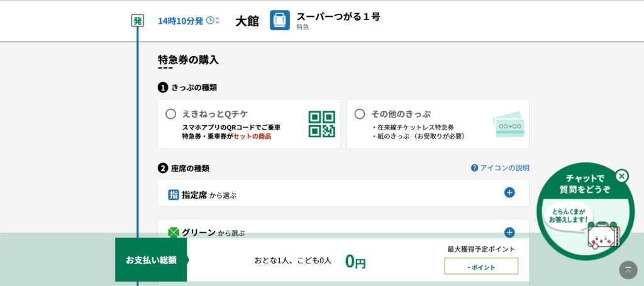Click the blue limited express train icon
This screenshot has width=644, height=286.
(x=280, y=20)
